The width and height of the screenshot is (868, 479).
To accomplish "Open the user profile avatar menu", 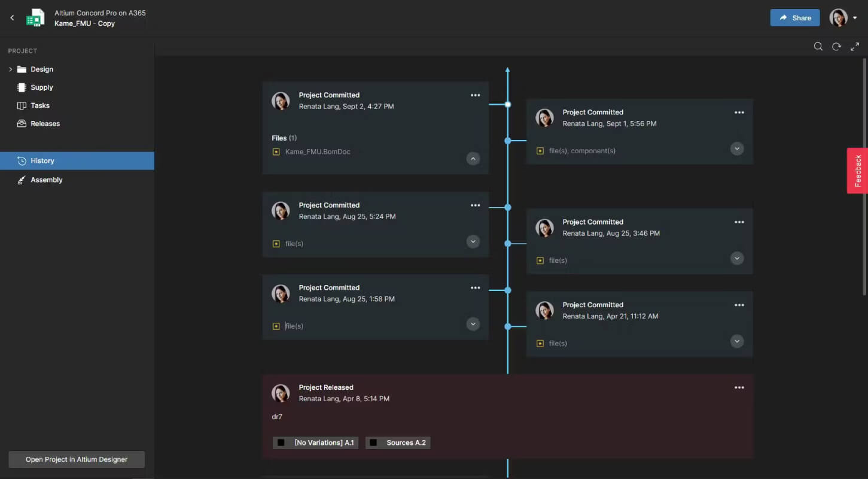I will pyautogui.click(x=843, y=18).
